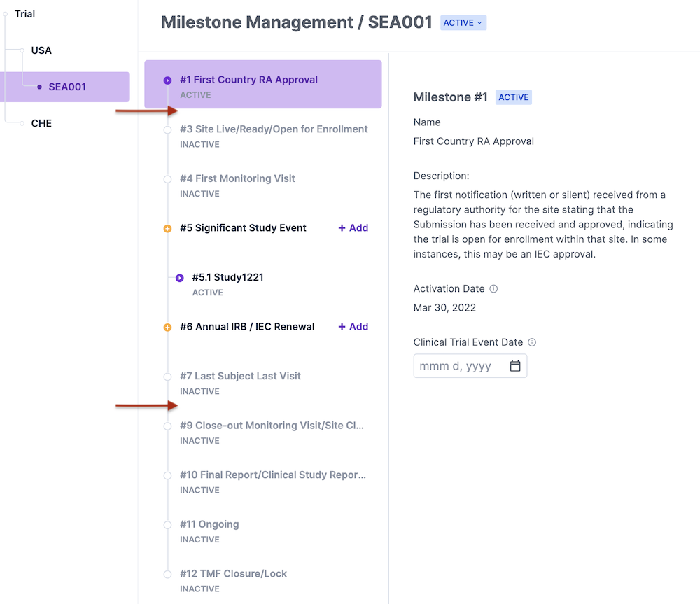The height and width of the screenshot is (604, 700).
Task: Add a sub-milestone to Annual IRB / IEC Renewal
Action: coord(353,327)
